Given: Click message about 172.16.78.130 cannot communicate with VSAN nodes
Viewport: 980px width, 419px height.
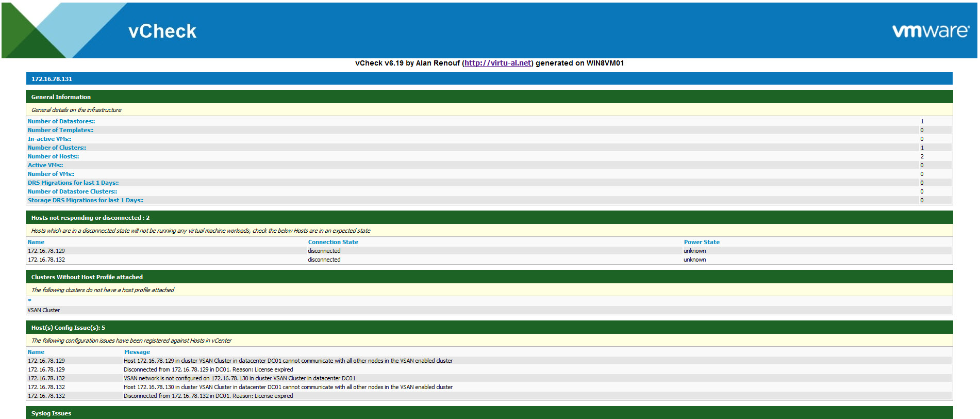Looking at the screenshot, I should (288, 388).
